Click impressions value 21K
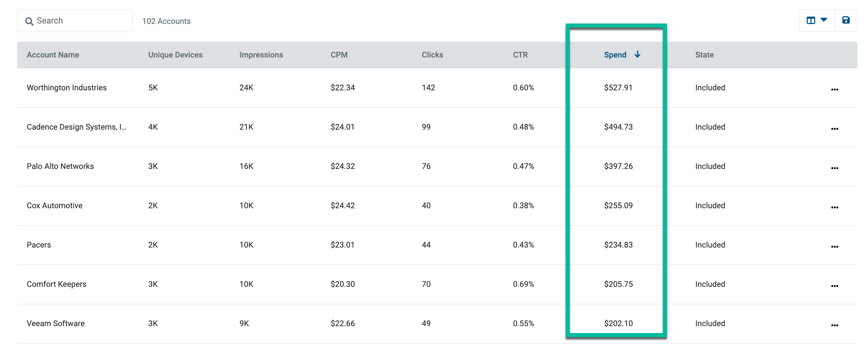Screen dimensions: 868x346 246,127
